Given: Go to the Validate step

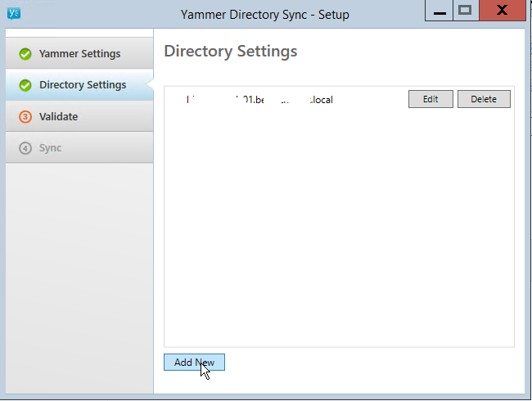Looking at the screenshot, I should (58, 117).
